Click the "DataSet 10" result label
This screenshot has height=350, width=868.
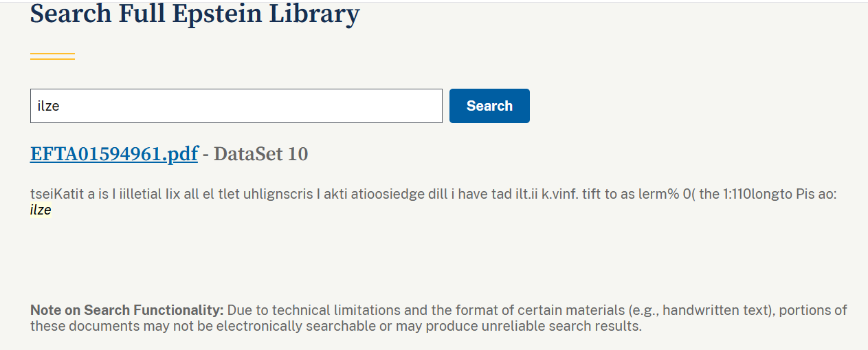(x=260, y=154)
